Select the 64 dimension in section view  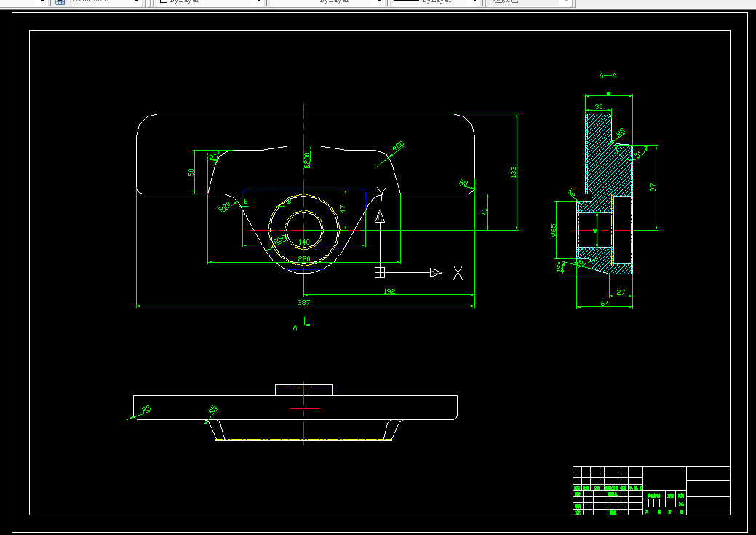(605, 303)
